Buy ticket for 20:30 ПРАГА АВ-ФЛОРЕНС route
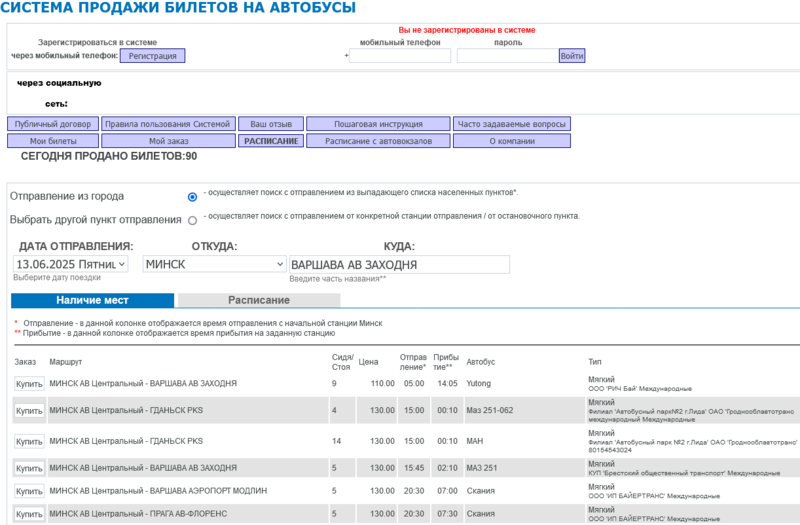 (x=28, y=514)
